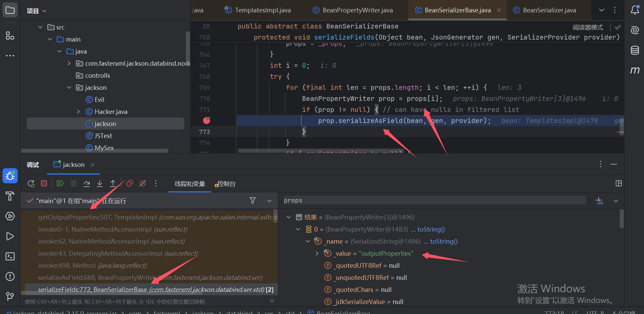Open the Notifications bell icon
The width and height of the screenshot is (644, 314).
tap(635, 10)
